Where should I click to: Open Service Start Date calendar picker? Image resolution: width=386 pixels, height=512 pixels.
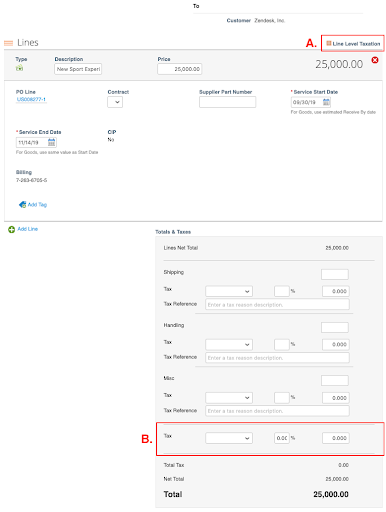326,102
